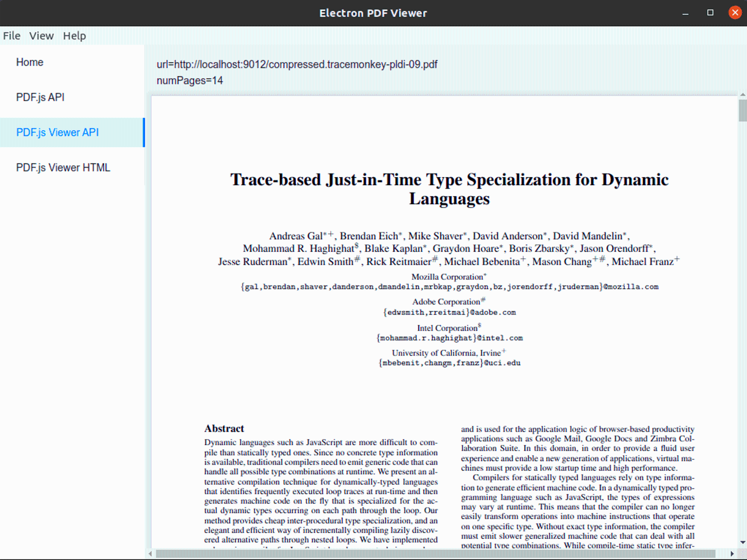Click the Abstract heading
Viewport: 747px width, 560px height.
pyautogui.click(x=224, y=429)
